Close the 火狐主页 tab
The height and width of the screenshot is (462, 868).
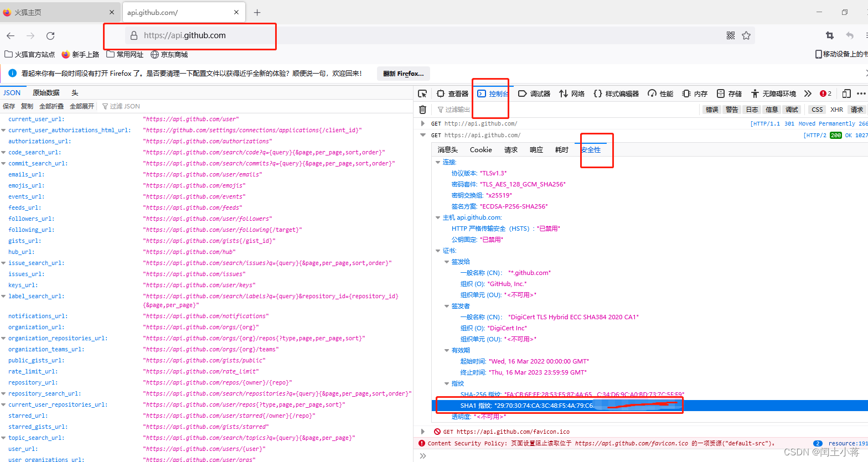coord(111,12)
